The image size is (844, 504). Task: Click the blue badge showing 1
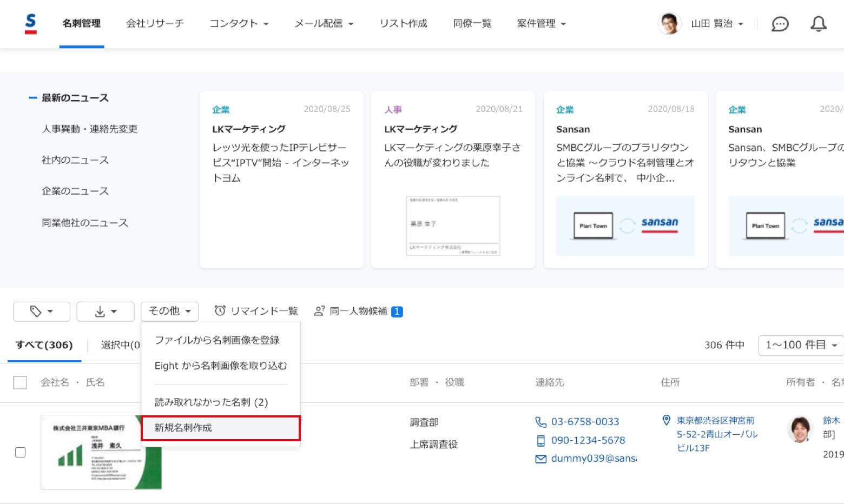pos(397,311)
